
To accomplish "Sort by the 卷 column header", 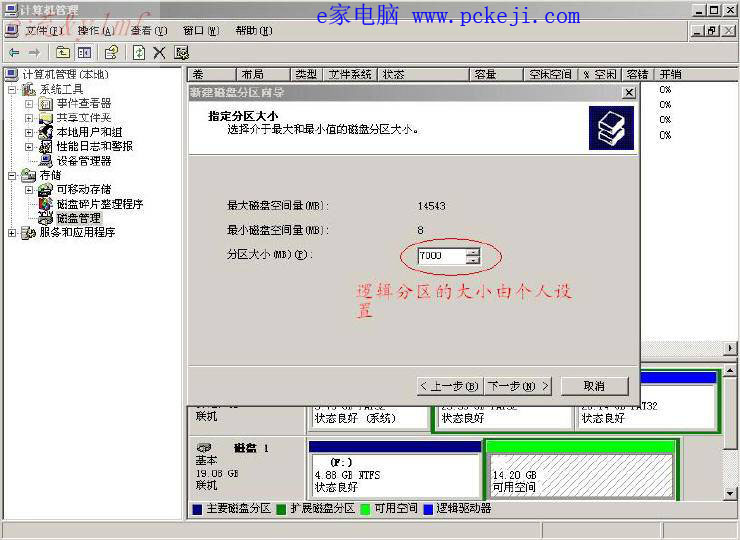I will pyautogui.click(x=212, y=75).
